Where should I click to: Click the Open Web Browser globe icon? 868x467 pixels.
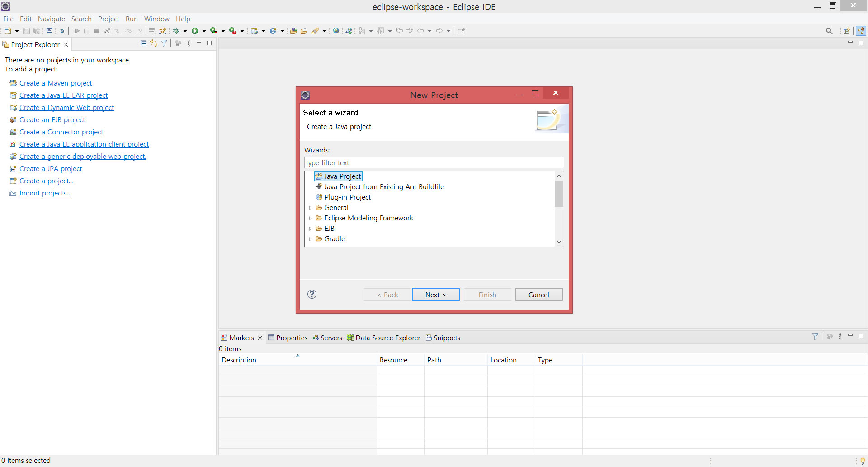[x=336, y=31]
